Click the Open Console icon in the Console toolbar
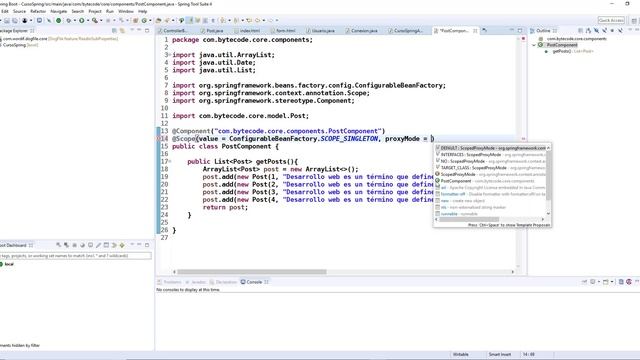The width and height of the screenshot is (640, 360). point(606,282)
